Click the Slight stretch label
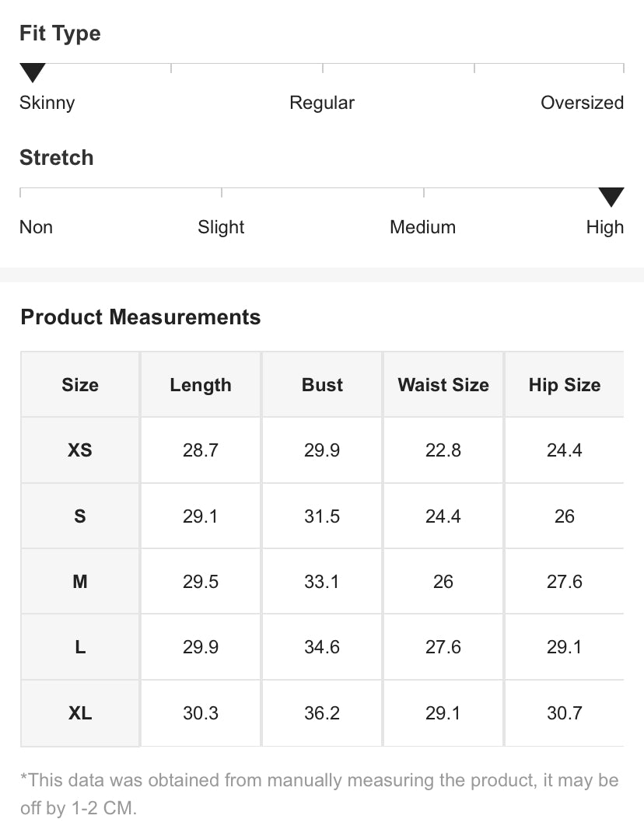The image size is (644, 833). (x=221, y=227)
